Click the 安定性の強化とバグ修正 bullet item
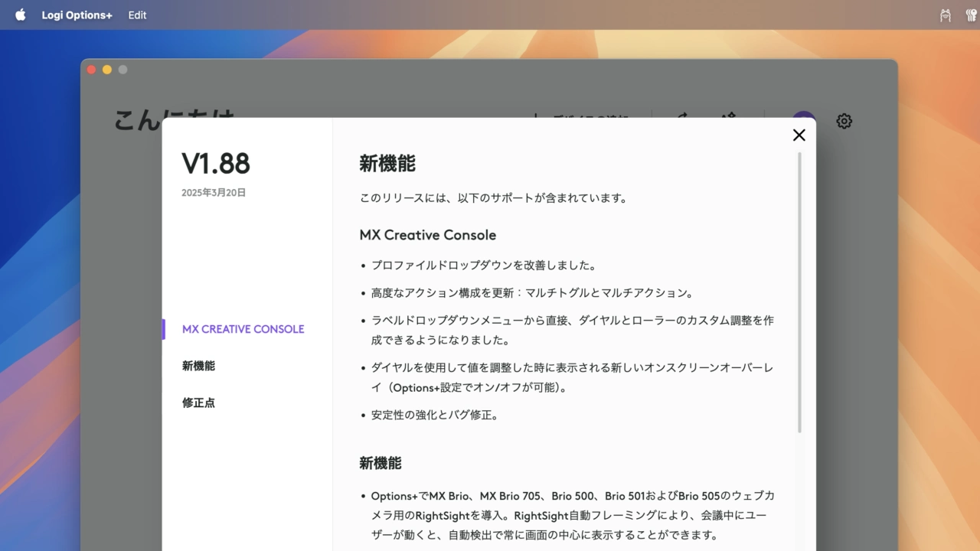The height and width of the screenshot is (551, 980). [435, 416]
